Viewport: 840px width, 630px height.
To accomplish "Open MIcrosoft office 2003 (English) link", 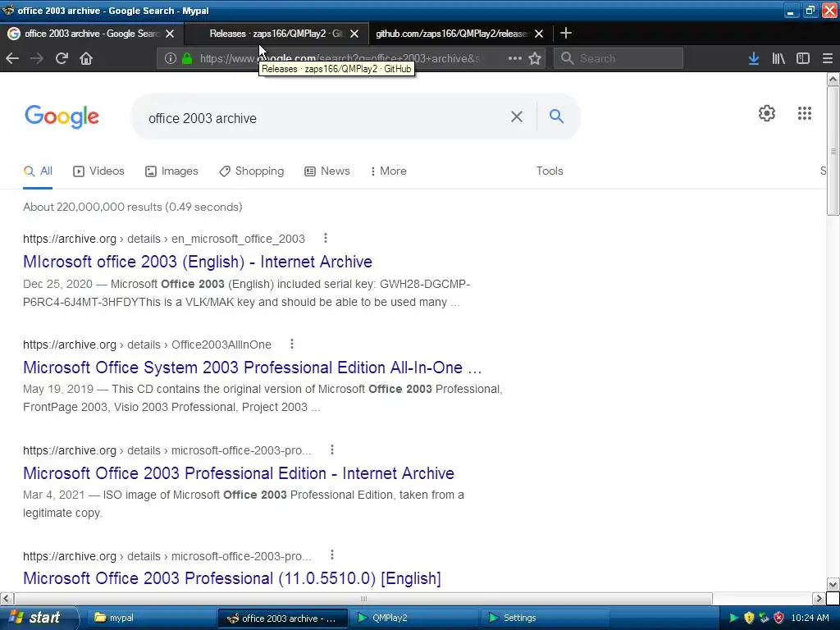I will (x=198, y=262).
